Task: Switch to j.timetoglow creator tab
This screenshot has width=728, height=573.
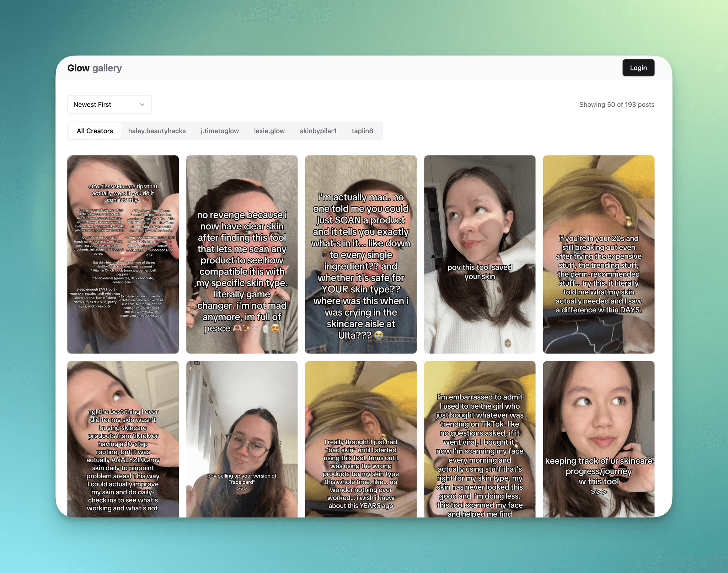Action: (220, 131)
